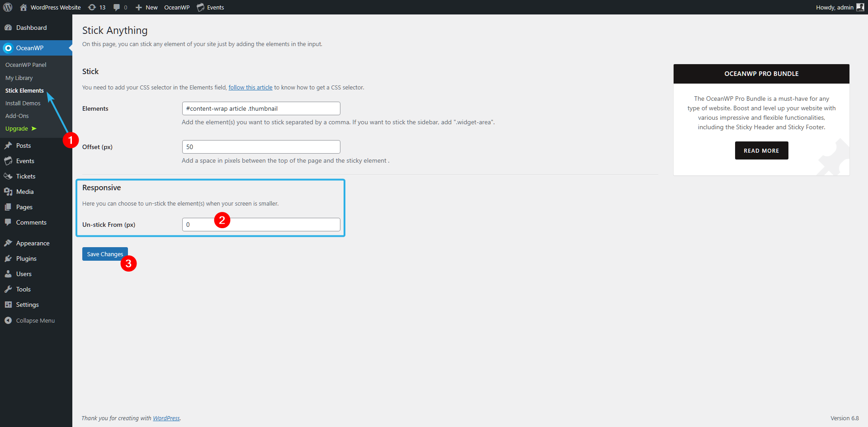Image resolution: width=868 pixels, height=427 pixels.
Task: Open the Pages menu label
Action: [x=24, y=207]
